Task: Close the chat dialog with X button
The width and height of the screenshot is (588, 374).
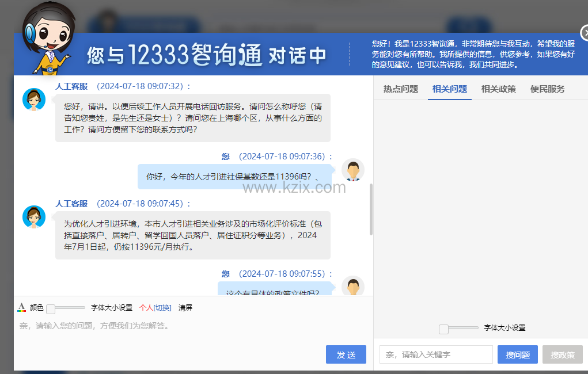Action: [x=584, y=33]
